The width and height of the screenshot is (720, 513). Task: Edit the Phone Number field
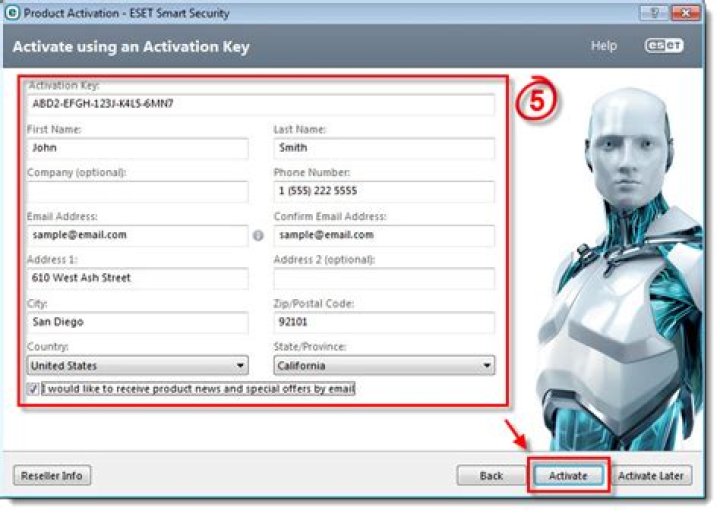click(384, 192)
